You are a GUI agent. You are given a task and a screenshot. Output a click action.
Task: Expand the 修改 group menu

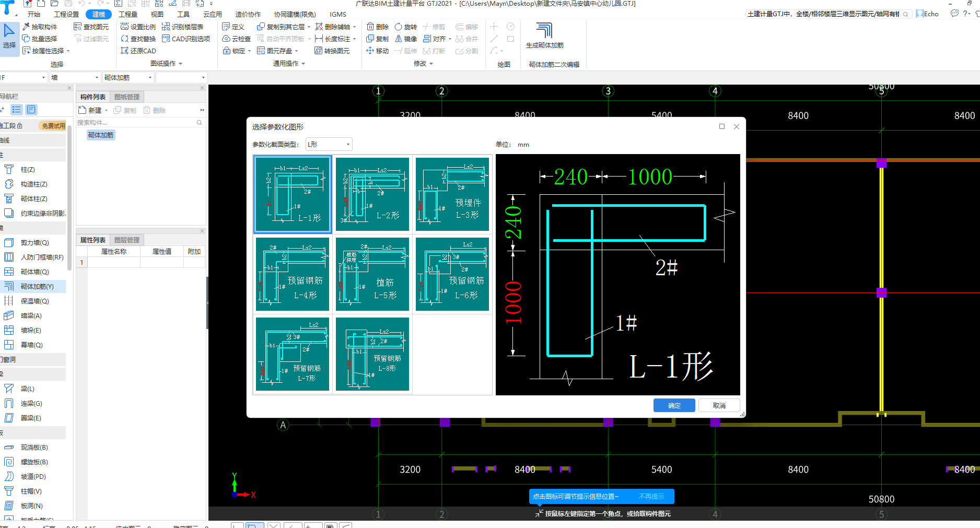pos(423,63)
